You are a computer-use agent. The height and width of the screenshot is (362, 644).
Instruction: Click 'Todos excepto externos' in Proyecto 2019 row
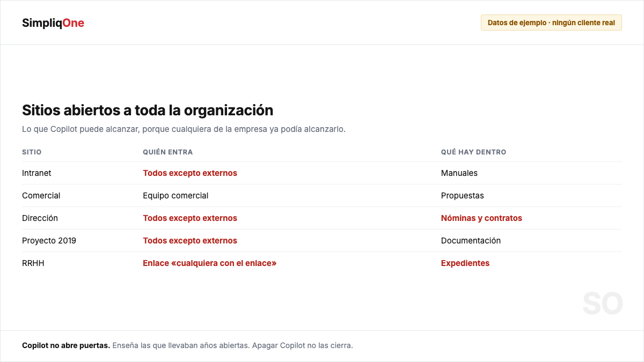tap(190, 241)
